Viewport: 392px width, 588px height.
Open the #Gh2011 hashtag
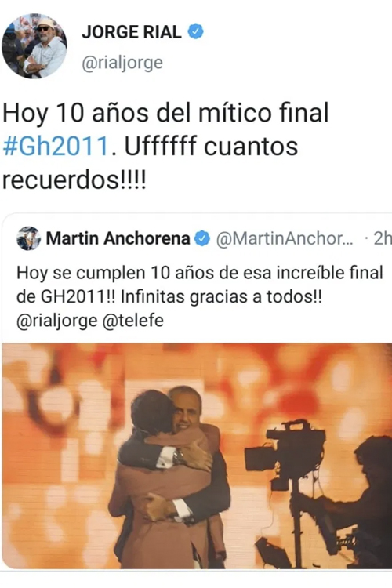(x=56, y=146)
